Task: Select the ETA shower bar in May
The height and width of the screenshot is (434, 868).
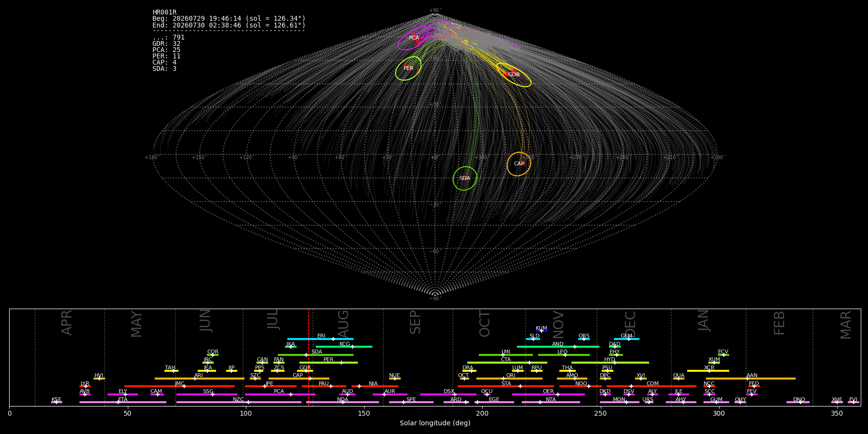Action: point(123,402)
